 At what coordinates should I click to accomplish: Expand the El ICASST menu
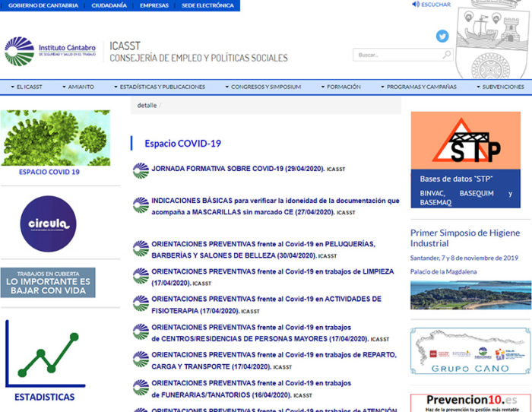tap(27, 87)
